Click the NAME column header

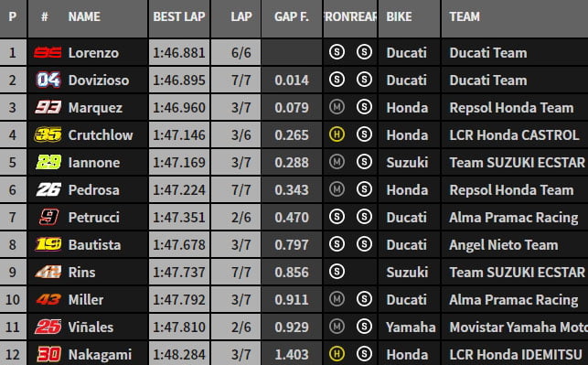84,16
